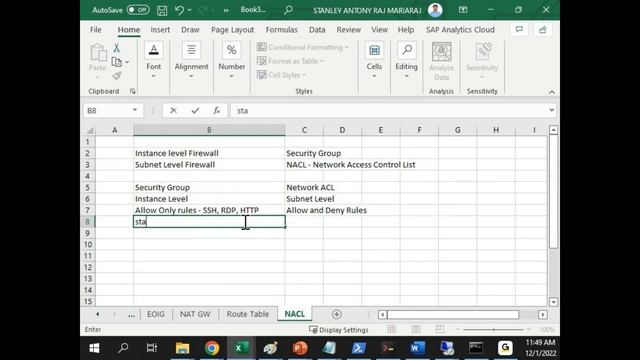Click the Undo icon

pyautogui.click(x=179, y=10)
